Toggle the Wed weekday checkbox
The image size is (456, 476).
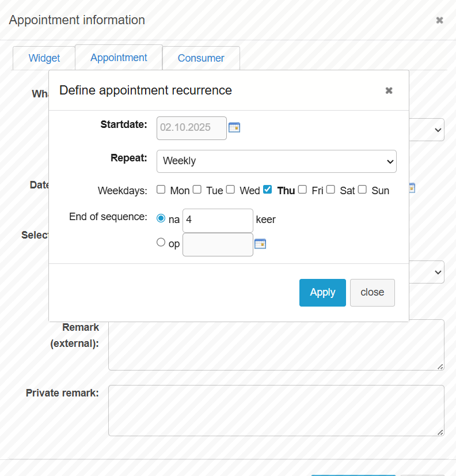(230, 190)
